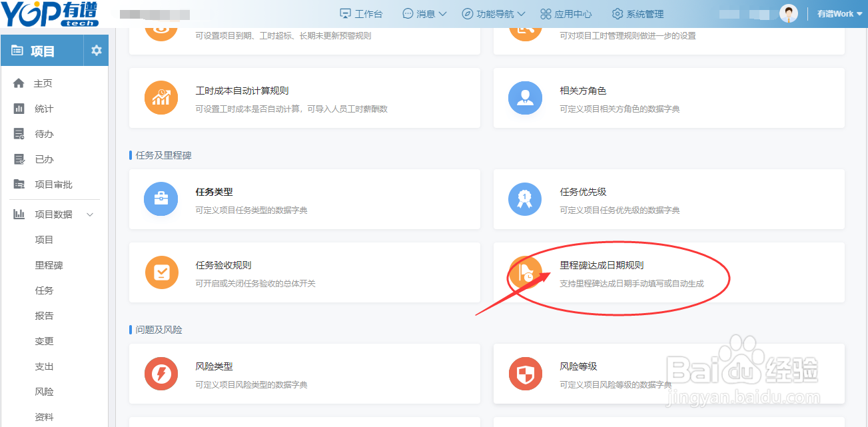Click the 风险等级 shield icon
868x427 pixels.
point(525,374)
